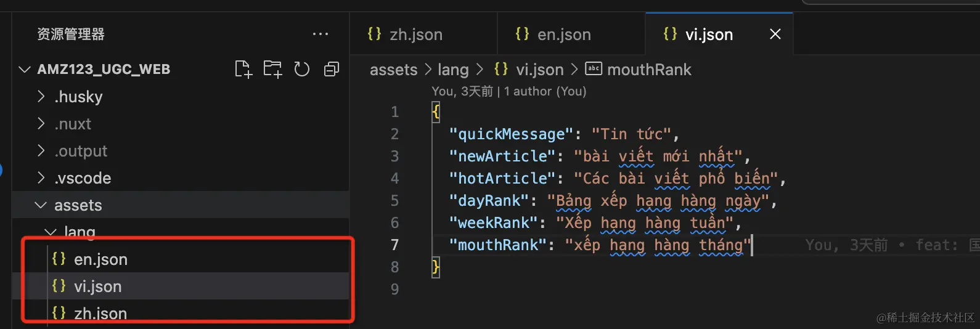Switch to the en.json tab
980x329 pixels.
tap(571, 35)
